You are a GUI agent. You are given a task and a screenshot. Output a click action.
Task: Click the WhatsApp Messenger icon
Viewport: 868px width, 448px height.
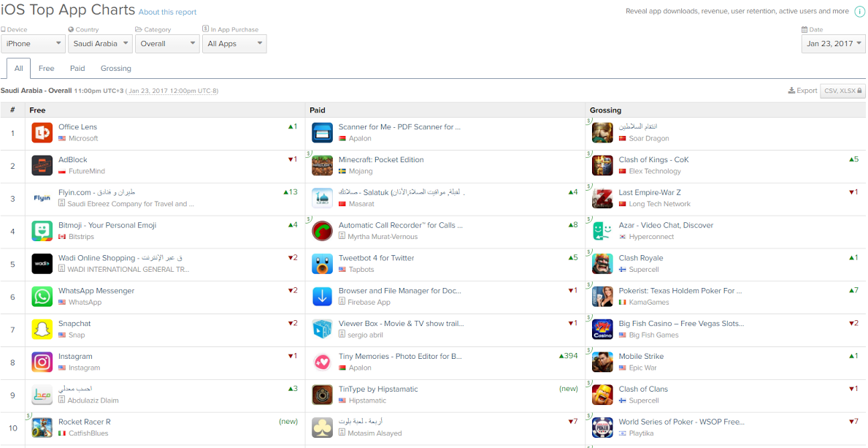tap(42, 297)
